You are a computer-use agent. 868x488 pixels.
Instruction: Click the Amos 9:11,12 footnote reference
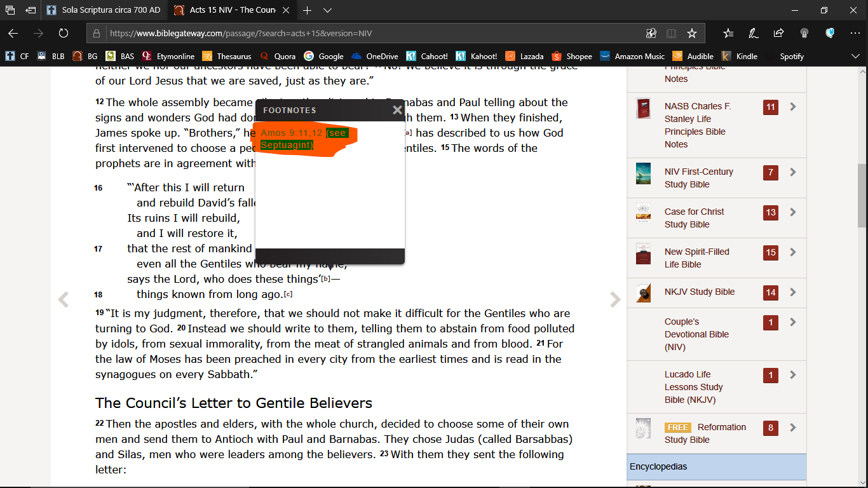pyautogui.click(x=291, y=133)
